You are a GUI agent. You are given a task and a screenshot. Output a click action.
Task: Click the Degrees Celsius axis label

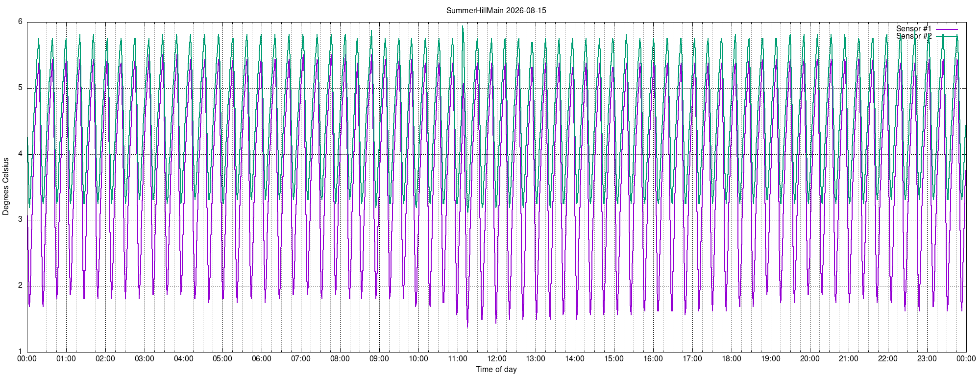tap(6, 187)
